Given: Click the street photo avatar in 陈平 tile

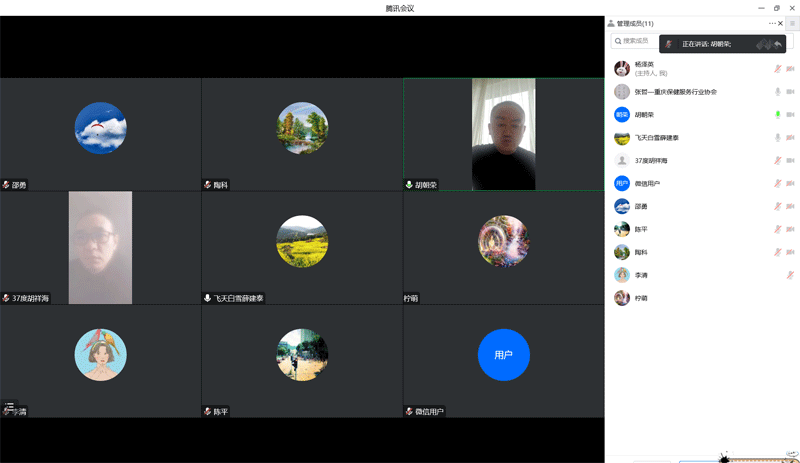Looking at the screenshot, I should pyautogui.click(x=302, y=355).
